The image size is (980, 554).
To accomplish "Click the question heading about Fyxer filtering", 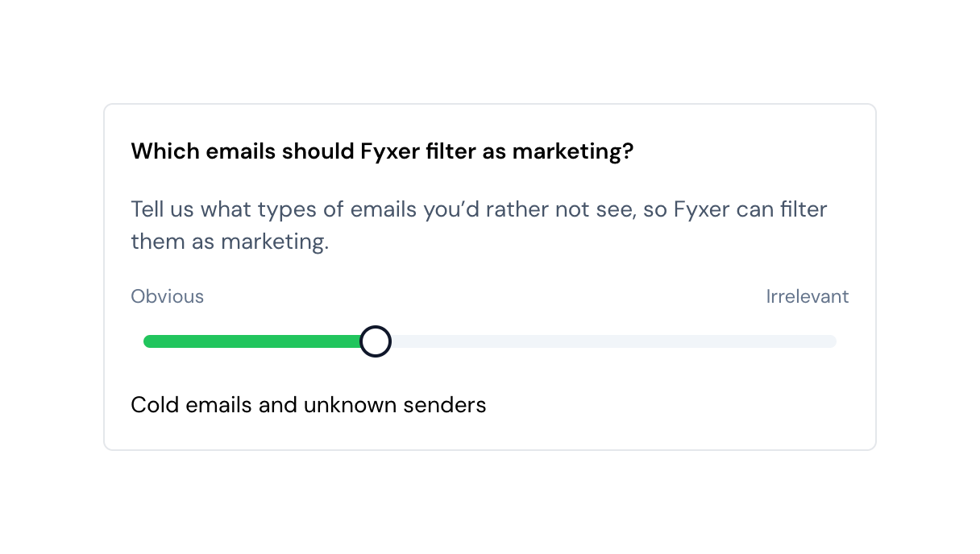I will point(382,151).
